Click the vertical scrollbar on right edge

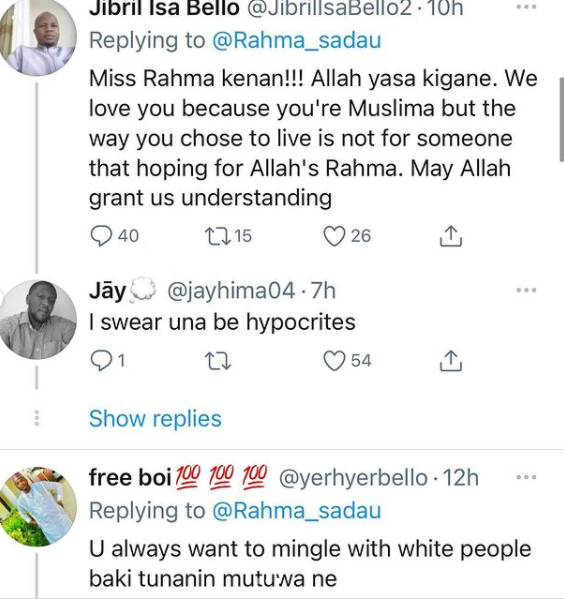[x=562, y=119]
